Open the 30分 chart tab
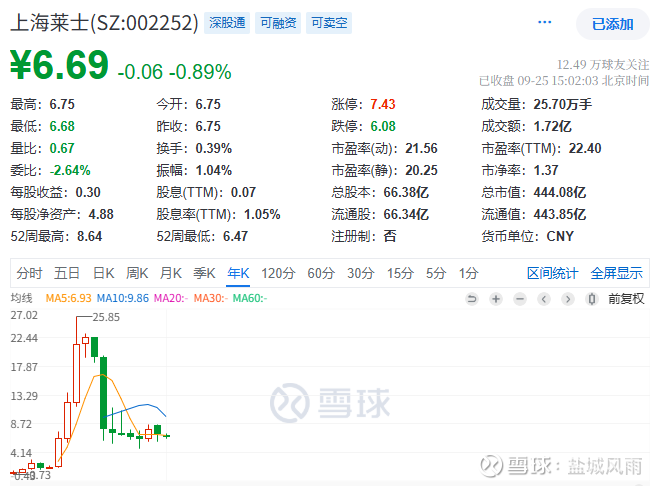 point(361,273)
